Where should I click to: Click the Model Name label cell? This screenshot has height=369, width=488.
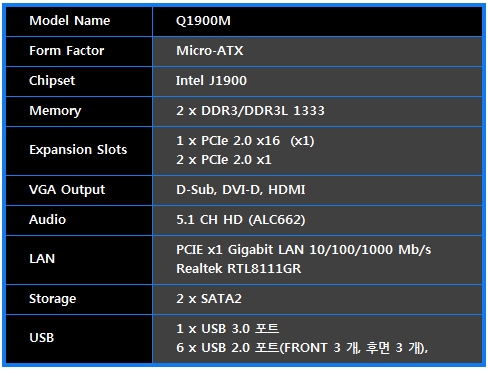[79, 21]
